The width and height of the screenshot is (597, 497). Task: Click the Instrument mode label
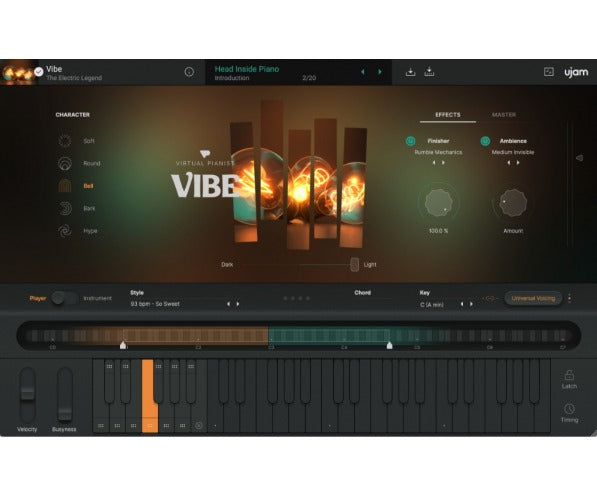97,298
